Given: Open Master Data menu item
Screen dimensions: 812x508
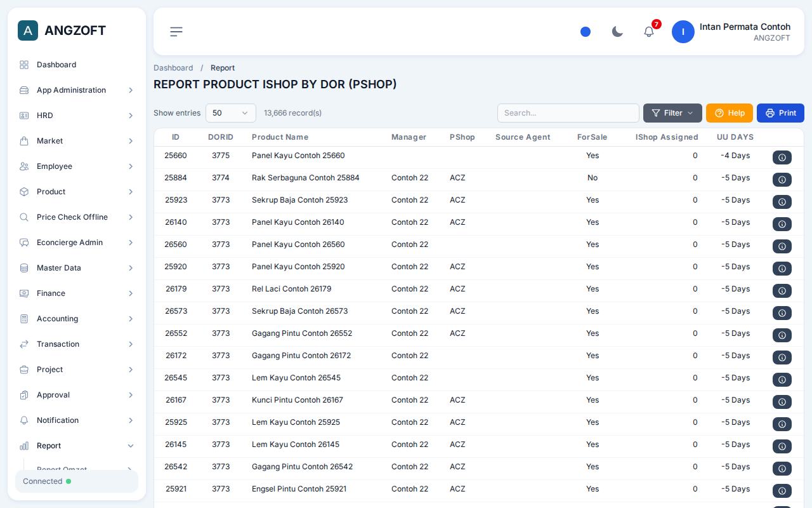Looking at the screenshot, I should [77, 268].
